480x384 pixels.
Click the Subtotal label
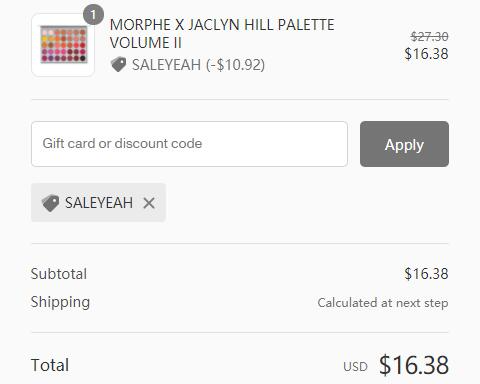pos(59,274)
